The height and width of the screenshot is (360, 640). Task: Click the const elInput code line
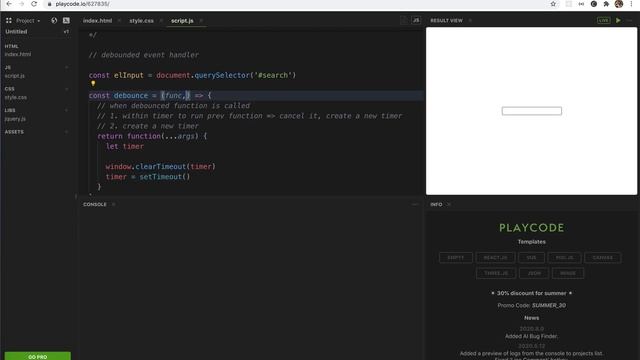pyautogui.click(x=192, y=75)
